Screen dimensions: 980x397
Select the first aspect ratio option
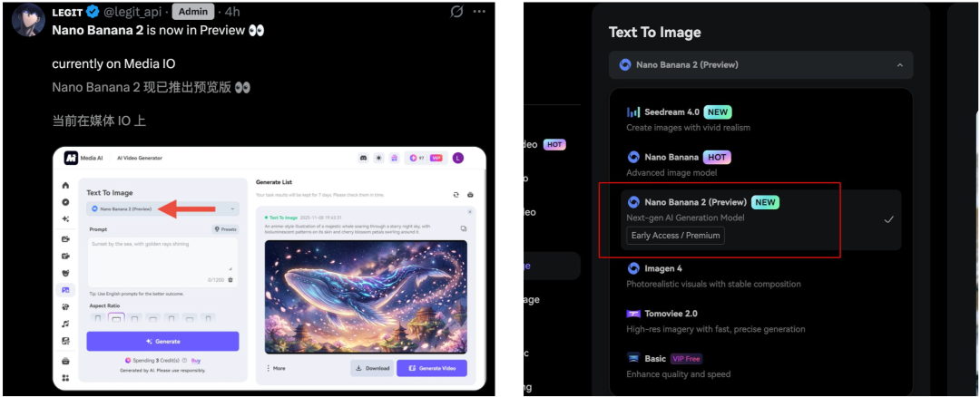point(97,318)
